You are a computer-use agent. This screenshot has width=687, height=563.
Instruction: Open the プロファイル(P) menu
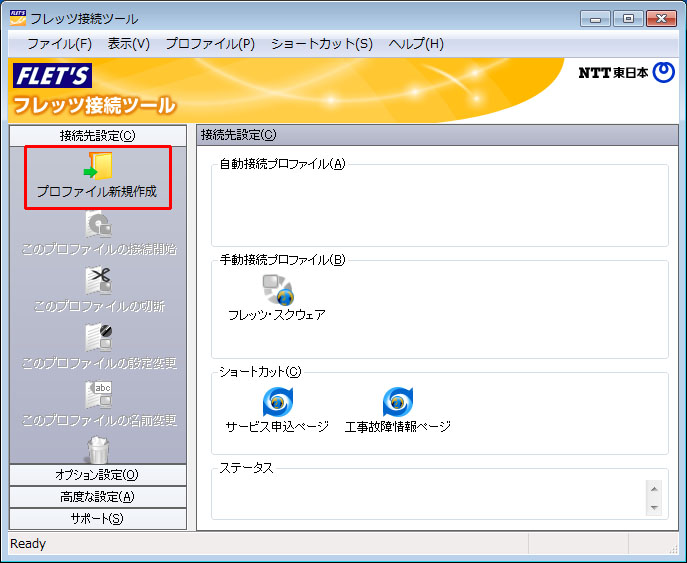(210, 44)
